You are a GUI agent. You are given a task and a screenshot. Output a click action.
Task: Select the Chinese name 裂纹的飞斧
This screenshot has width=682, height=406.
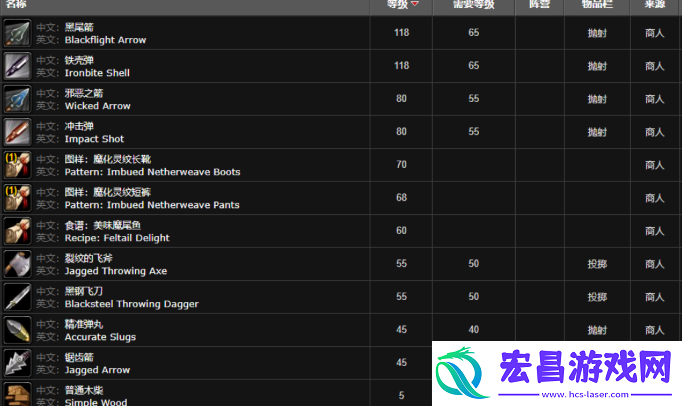click(x=89, y=258)
